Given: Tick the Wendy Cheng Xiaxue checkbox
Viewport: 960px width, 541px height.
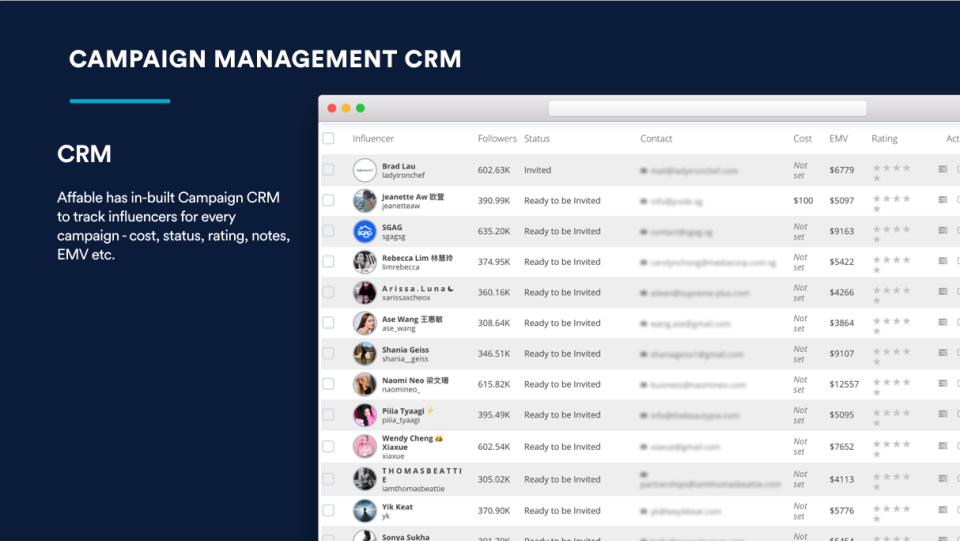Looking at the screenshot, I should (329, 446).
